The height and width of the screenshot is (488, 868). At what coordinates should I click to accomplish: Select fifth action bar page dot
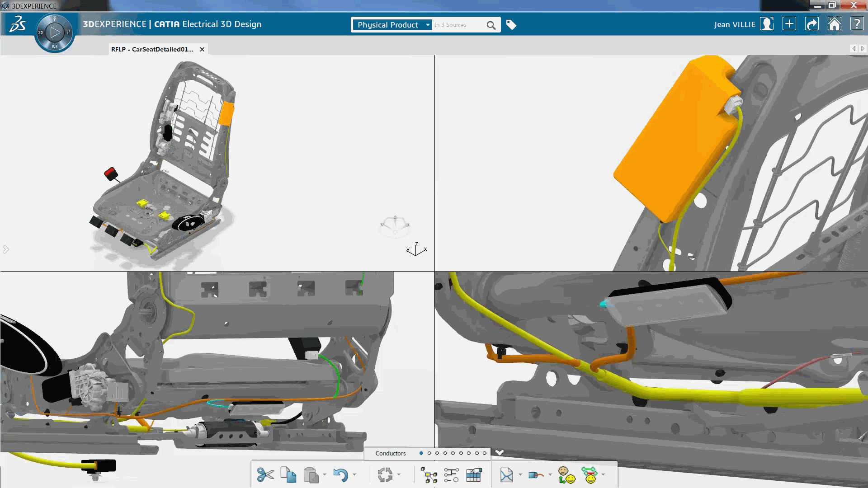tap(453, 453)
